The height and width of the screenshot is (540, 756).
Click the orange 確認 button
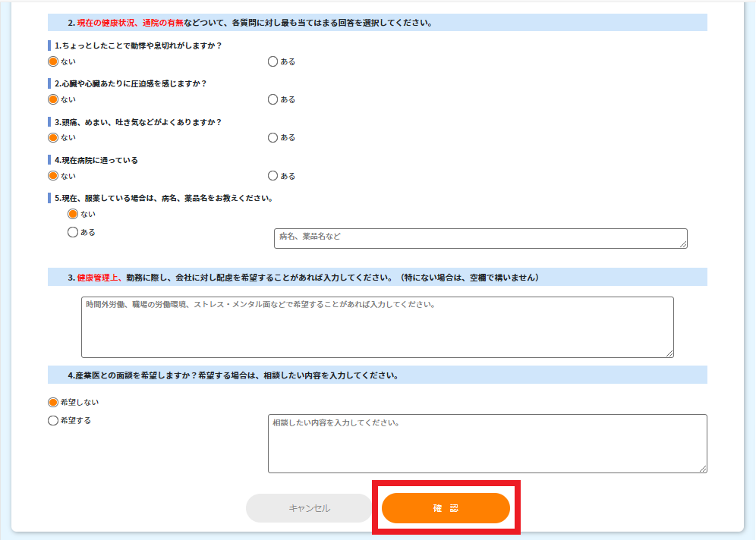tap(446, 508)
